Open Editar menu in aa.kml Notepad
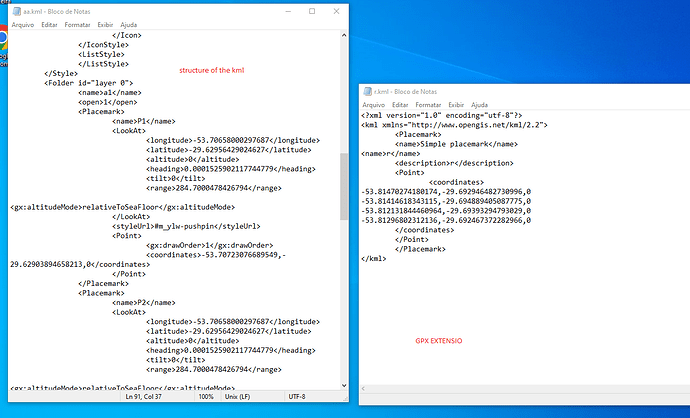Screen dimensions: 690x418 point(49,25)
